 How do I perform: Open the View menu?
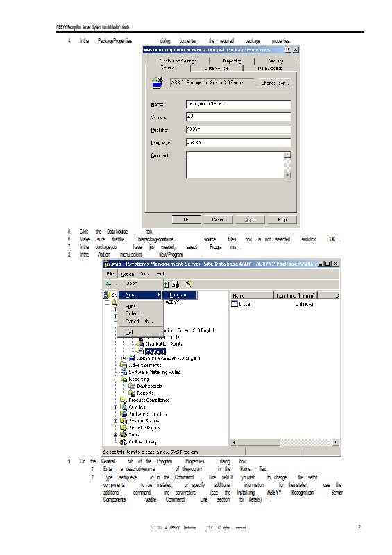click(145, 274)
